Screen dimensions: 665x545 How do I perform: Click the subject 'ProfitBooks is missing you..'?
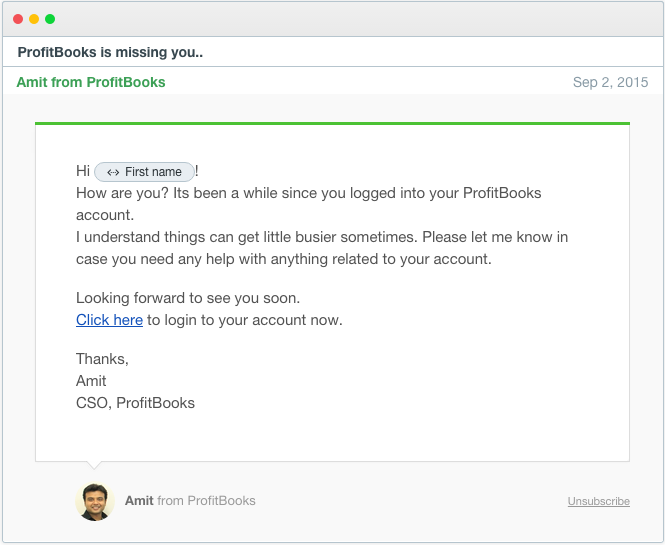click(x=110, y=52)
